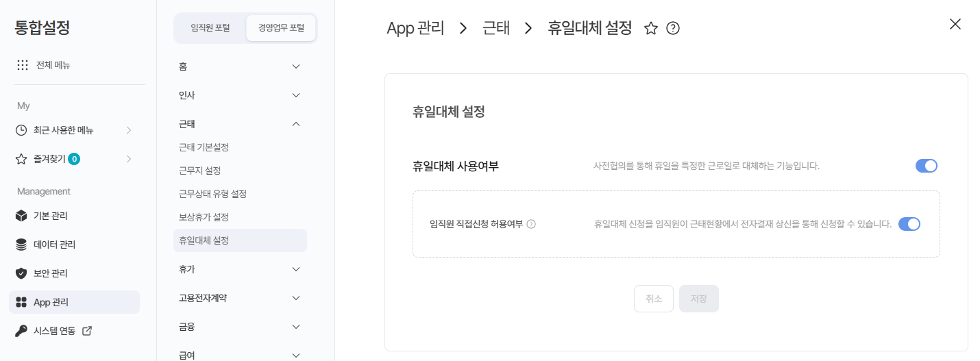This screenshot has width=980, height=361.
Task: Open 최근 사용한 메뉴 clock item
Action: click(x=63, y=130)
